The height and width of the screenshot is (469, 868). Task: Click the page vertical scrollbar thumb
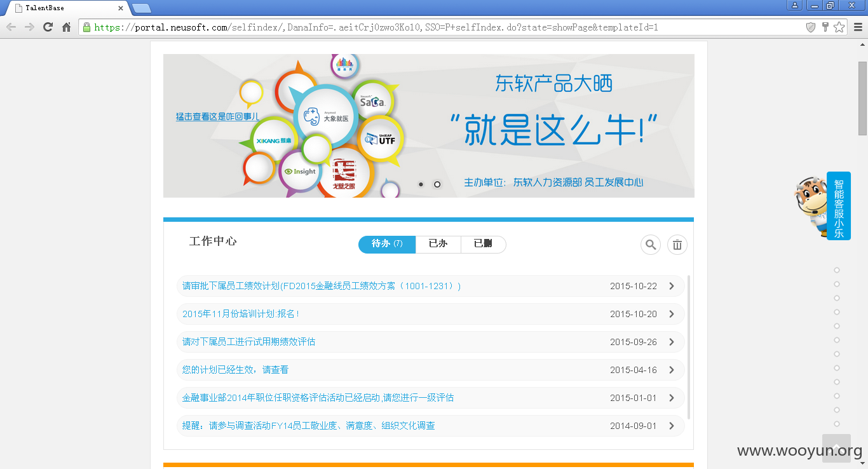[x=862, y=98]
